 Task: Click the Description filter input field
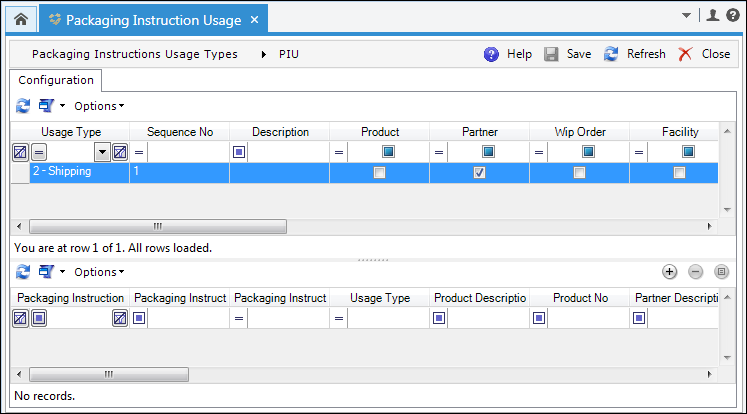288,152
